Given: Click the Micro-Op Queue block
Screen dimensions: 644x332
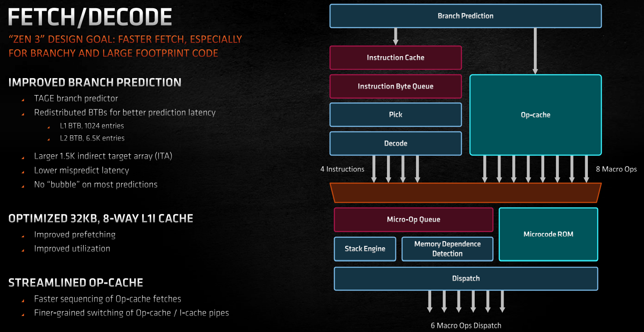Looking at the screenshot, I should (413, 220).
